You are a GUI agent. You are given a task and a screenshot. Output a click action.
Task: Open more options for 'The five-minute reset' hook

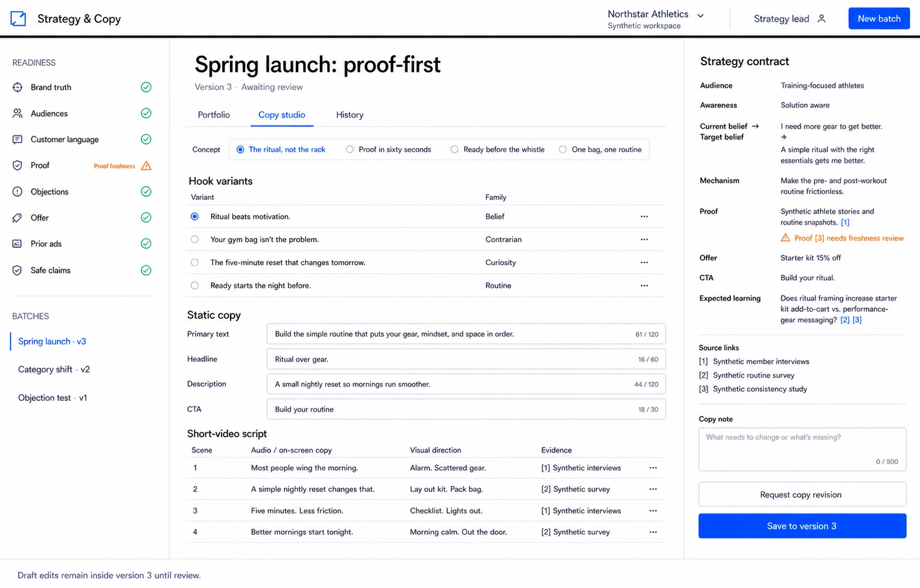pos(644,263)
